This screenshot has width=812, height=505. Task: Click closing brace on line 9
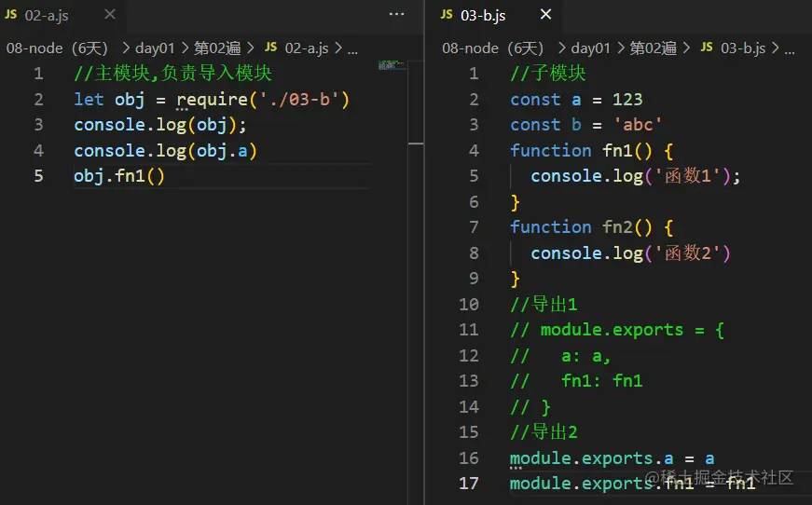tap(515, 280)
